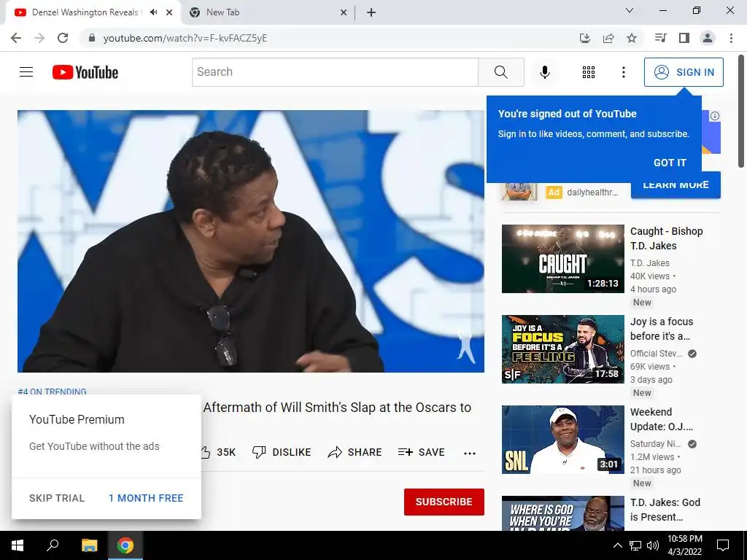Click title 'Joy is a focus before it's a...'
Image resolution: width=747 pixels, height=560 pixels.
(661, 329)
